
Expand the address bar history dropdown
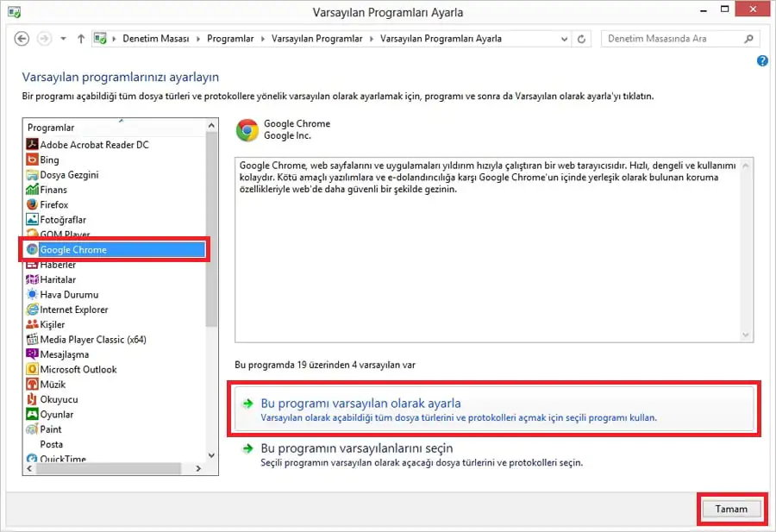coord(564,39)
